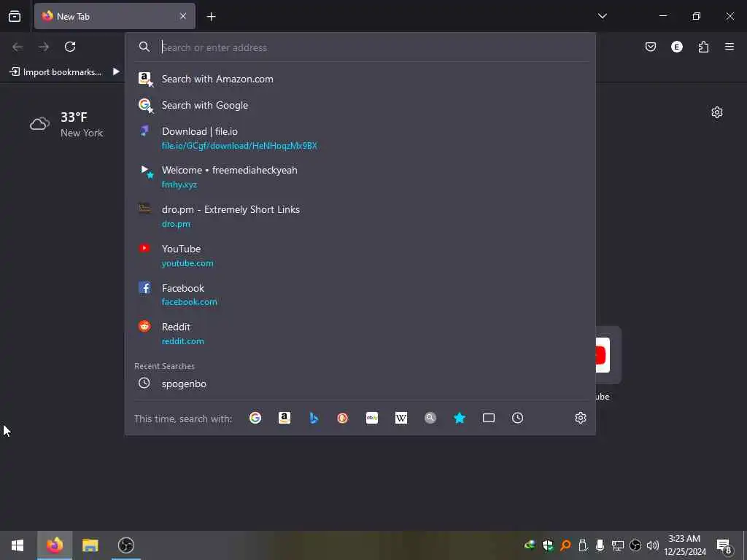This screenshot has height=560, width=747.
Task: Open the partially hidden YouTube shortcut tile
Action: click(x=608, y=355)
